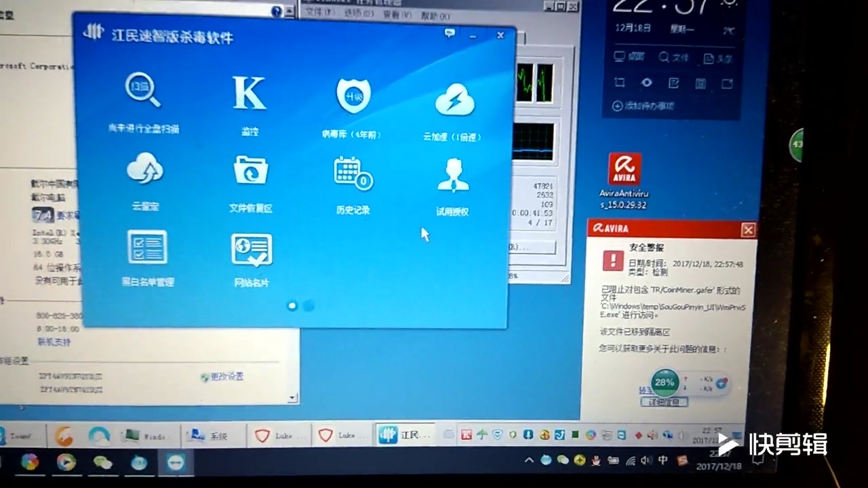Click the help icon in System window
Viewport: 868px width, 488px height.
click(x=277, y=12)
